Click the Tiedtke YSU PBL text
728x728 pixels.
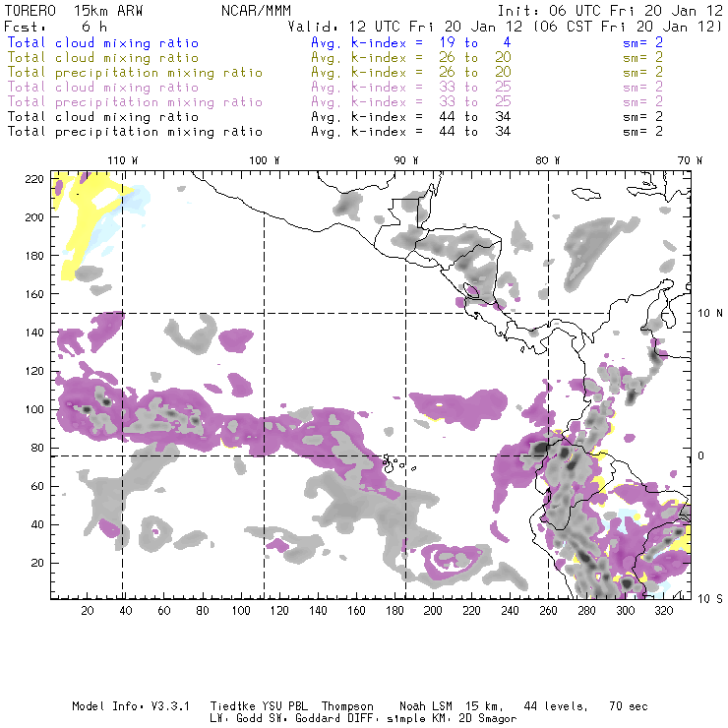pos(259,706)
